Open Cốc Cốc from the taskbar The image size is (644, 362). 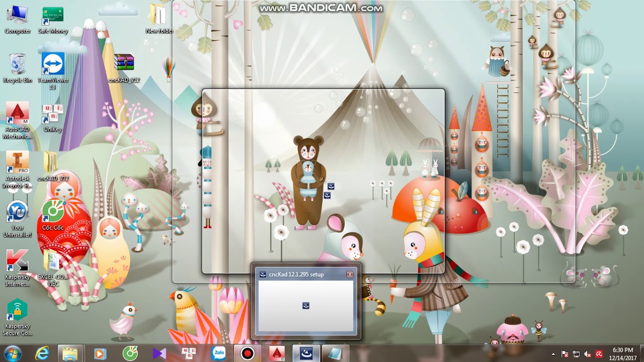click(x=130, y=353)
